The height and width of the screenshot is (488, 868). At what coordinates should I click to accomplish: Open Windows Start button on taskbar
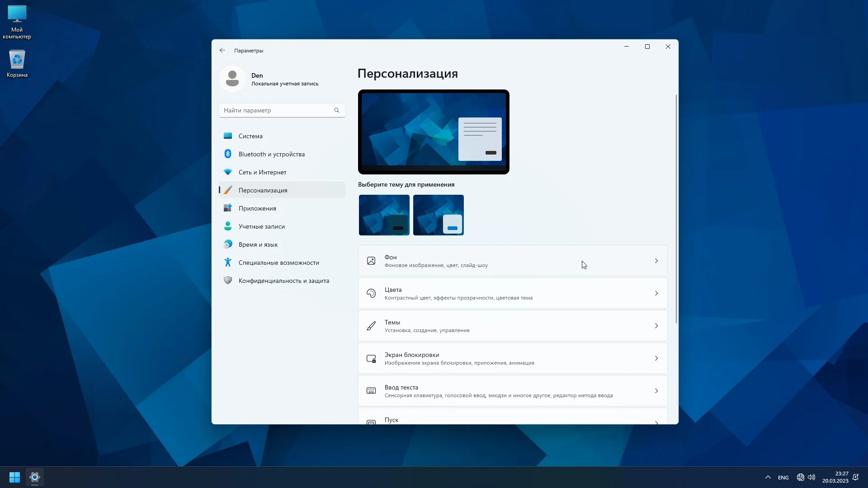pyautogui.click(x=14, y=477)
